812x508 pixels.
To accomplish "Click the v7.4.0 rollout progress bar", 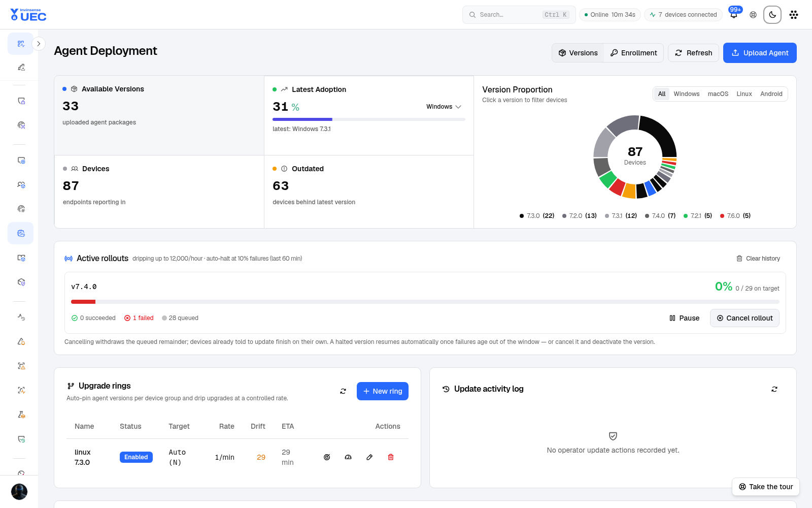I will 425,302.
